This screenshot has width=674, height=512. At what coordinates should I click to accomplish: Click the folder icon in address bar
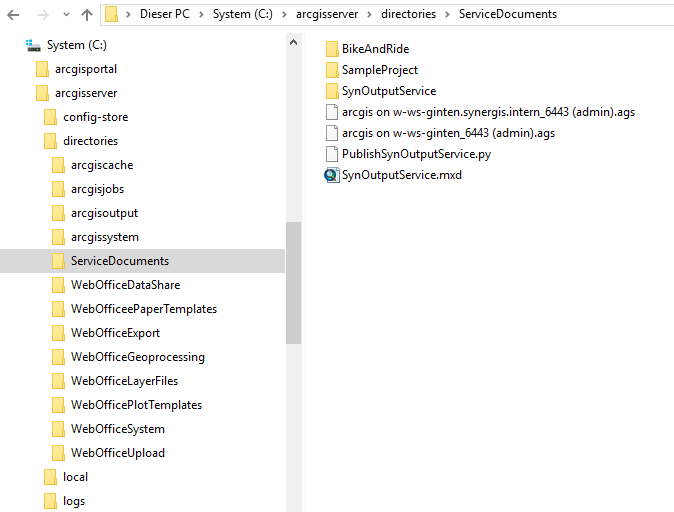[111, 14]
